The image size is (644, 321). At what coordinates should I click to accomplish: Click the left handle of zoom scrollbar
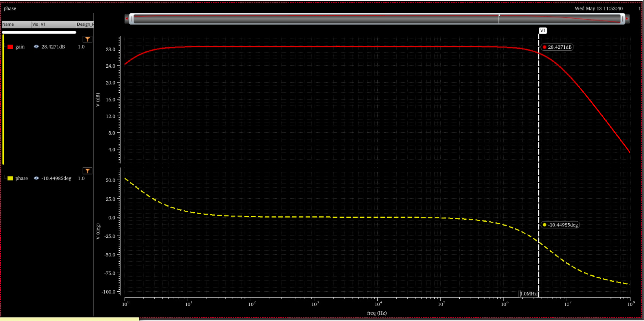(x=131, y=19)
